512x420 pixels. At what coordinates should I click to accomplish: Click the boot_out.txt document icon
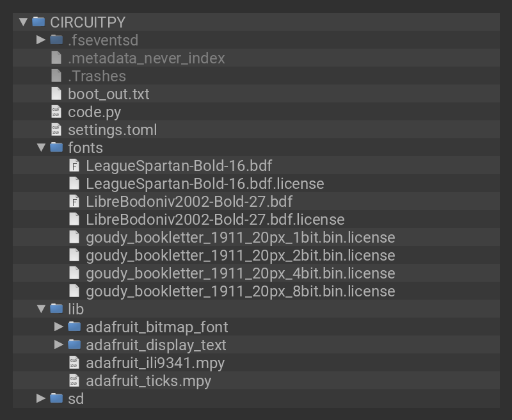pos(56,93)
